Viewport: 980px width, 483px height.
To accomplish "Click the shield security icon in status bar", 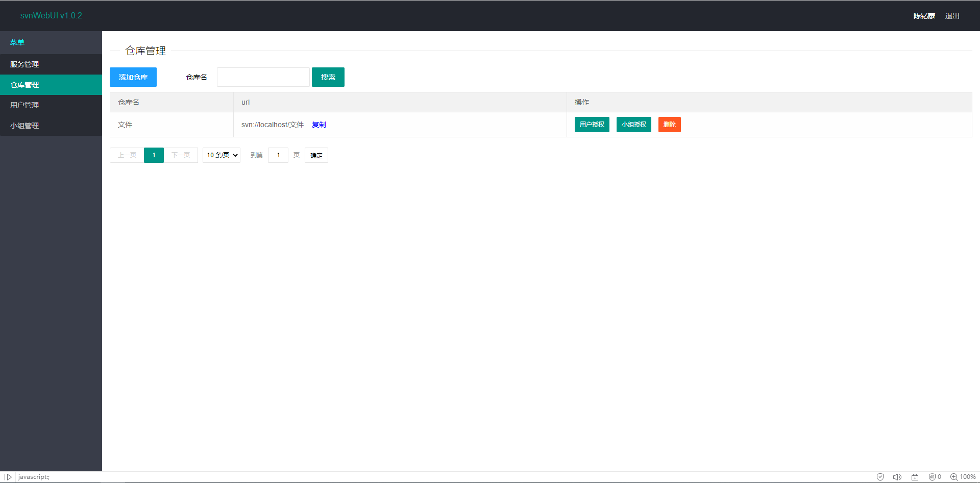I will click(x=880, y=476).
